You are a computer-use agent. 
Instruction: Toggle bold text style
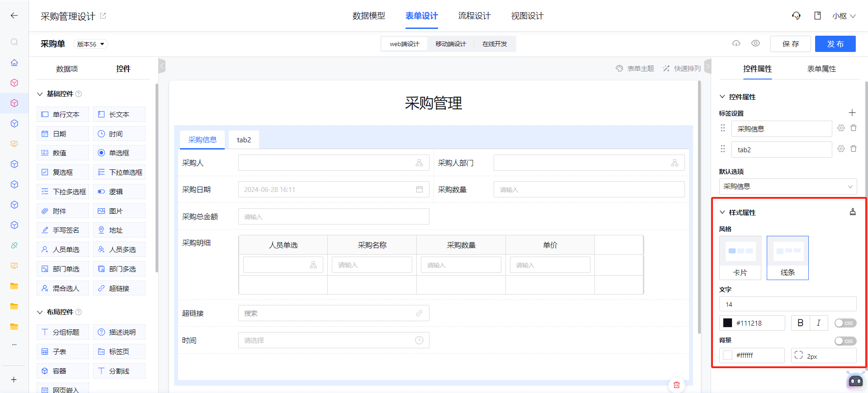click(801, 323)
